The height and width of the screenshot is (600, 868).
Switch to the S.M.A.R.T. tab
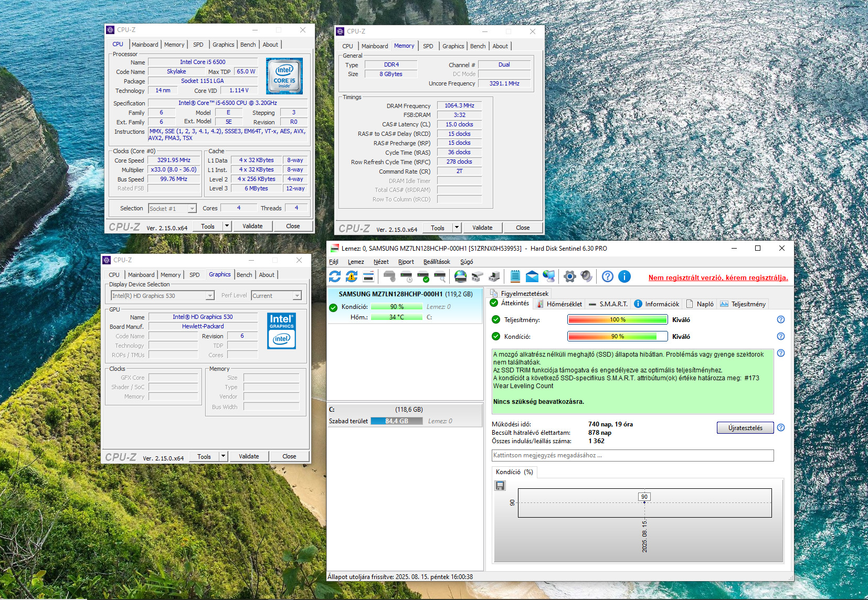(608, 304)
